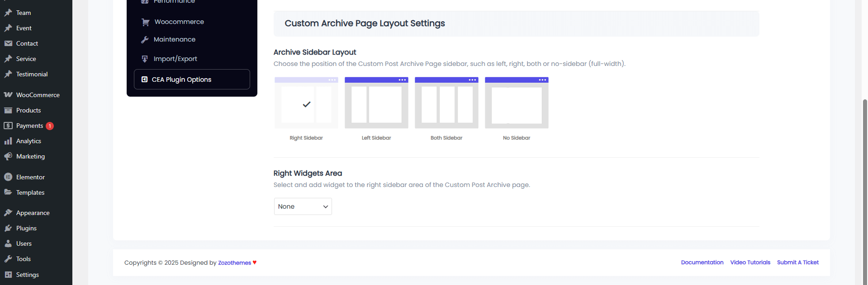
Task: Click the WooCommerce logo icon in sidebar
Action: (x=8, y=95)
